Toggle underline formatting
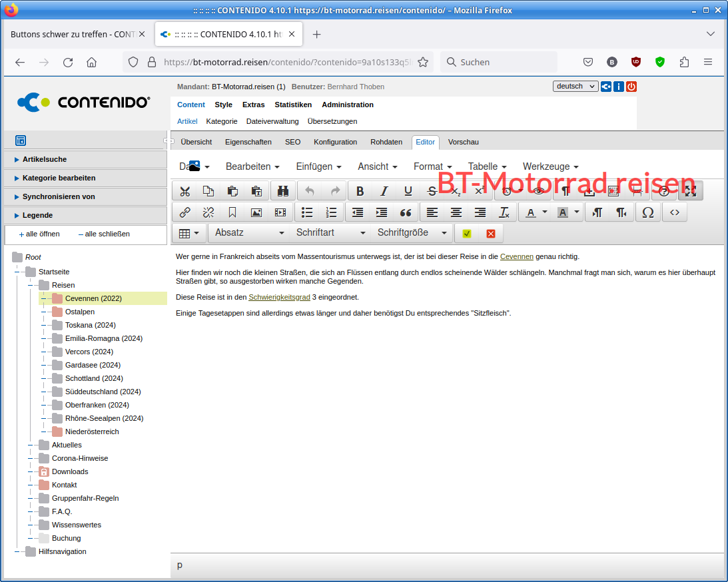Viewport: 728px width, 582px height. tap(408, 191)
